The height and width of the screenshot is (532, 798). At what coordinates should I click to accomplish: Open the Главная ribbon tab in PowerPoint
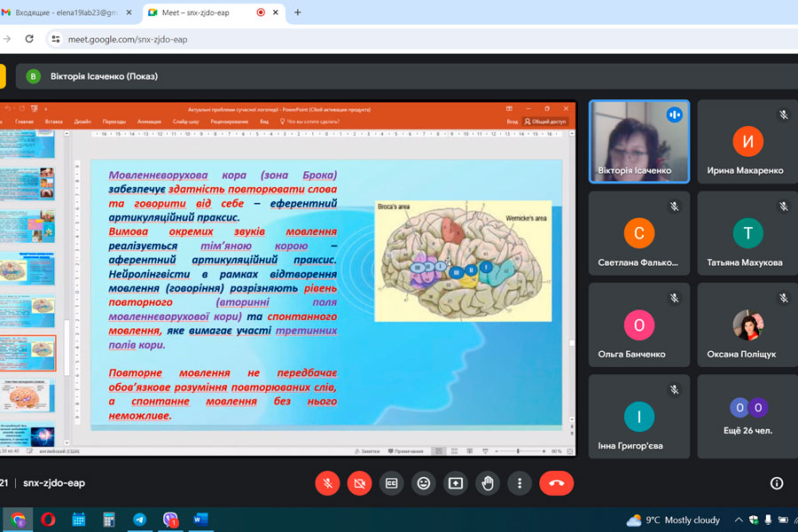24,121
